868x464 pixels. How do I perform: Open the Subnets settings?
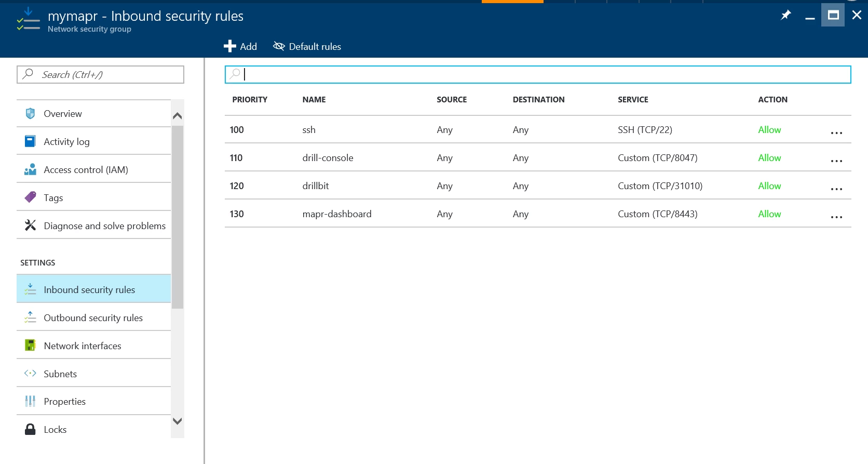[x=93, y=374]
